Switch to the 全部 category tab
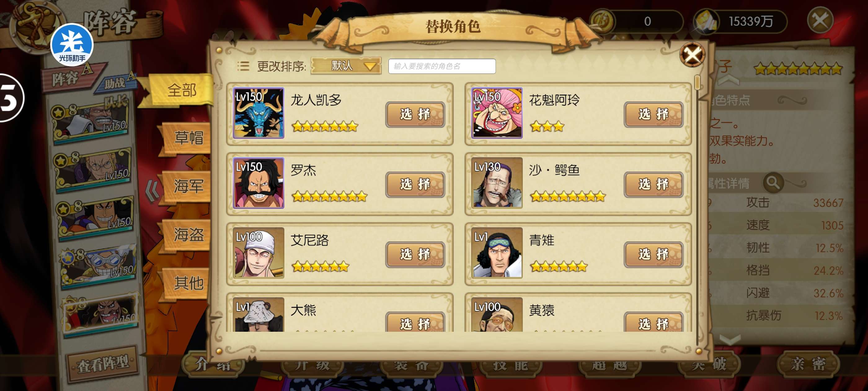The image size is (868, 391). [x=182, y=90]
